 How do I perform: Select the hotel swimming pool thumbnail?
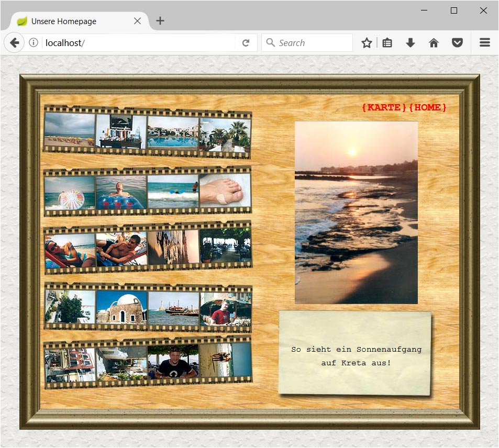click(x=173, y=133)
